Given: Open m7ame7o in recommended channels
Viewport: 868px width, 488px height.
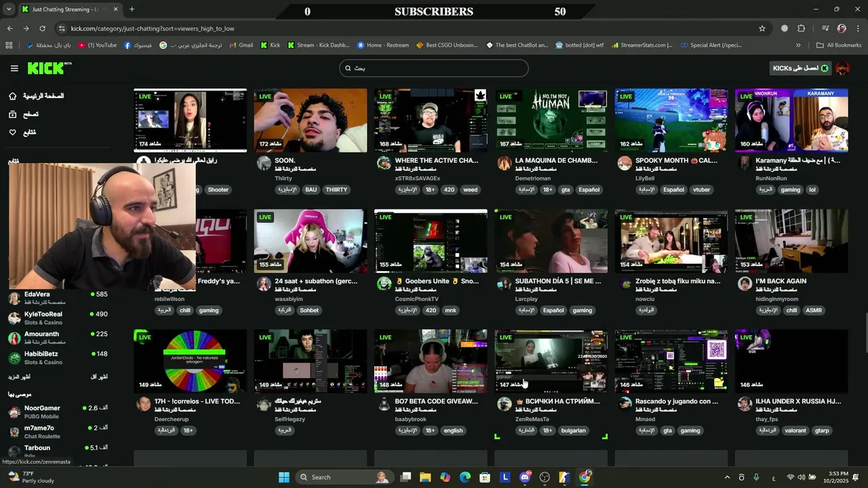Looking at the screenshot, I should click(x=58, y=431).
